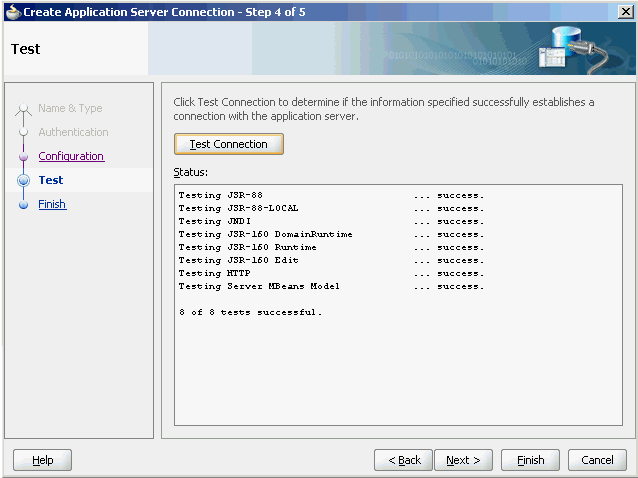Viewport: 638px width, 478px height.
Task: Cancel the connection wizard
Action: [x=597, y=460]
